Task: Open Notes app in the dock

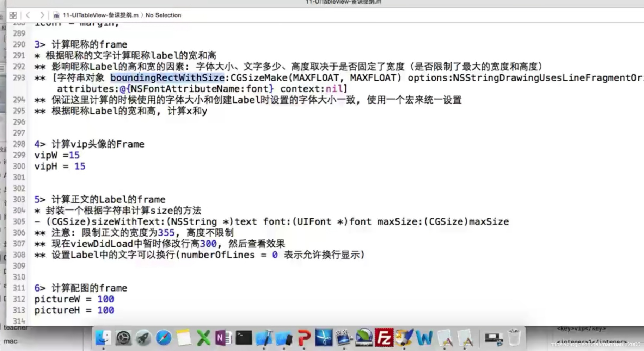Action: 183,338
